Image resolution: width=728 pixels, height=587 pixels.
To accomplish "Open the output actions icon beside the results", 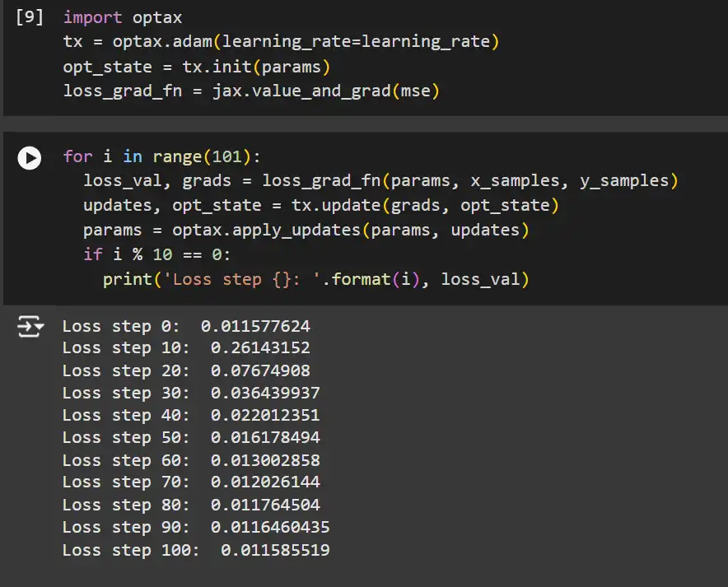I will click(x=30, y=326).
